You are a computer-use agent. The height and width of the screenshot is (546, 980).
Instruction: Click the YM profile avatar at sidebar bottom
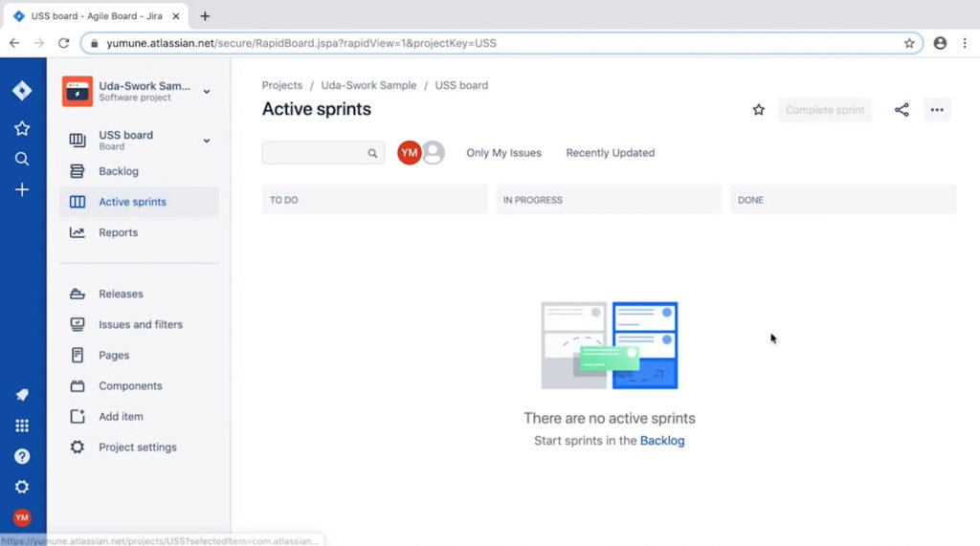22,517
